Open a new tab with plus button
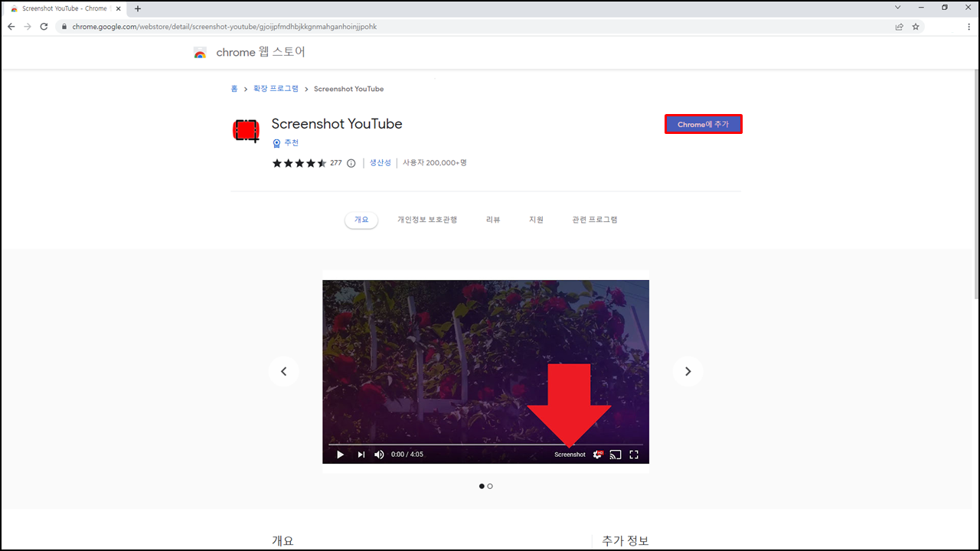This screenshot has width=980, height=551. point(138,8)
